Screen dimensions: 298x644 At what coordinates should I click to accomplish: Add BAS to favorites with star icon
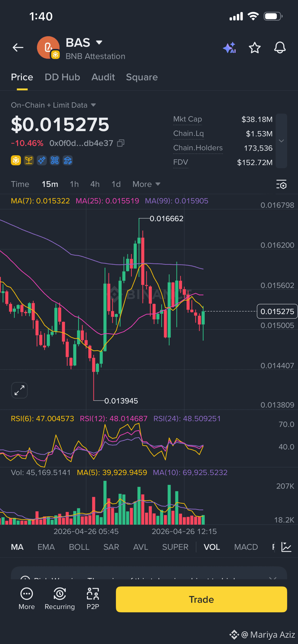click(x=255, y=47)
